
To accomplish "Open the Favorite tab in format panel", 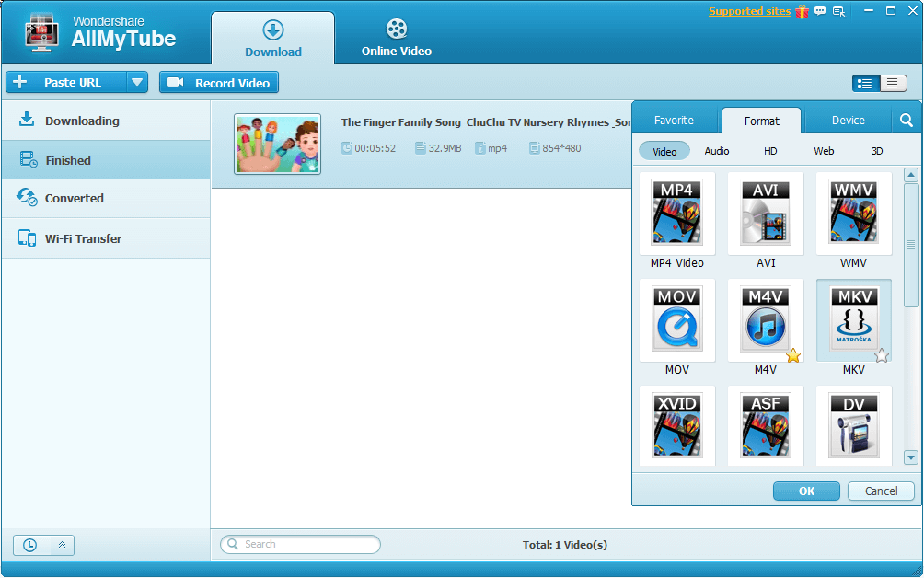I will point(675,121).
